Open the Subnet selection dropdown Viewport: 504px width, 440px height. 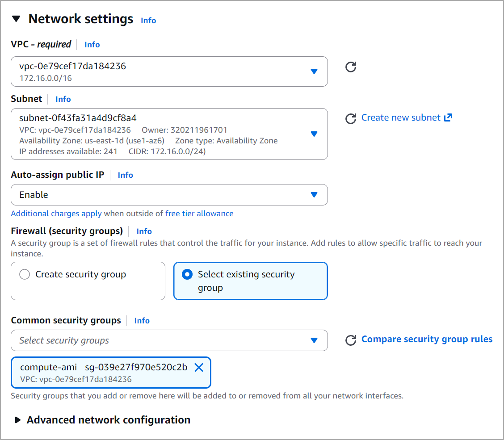coord(169,134)
